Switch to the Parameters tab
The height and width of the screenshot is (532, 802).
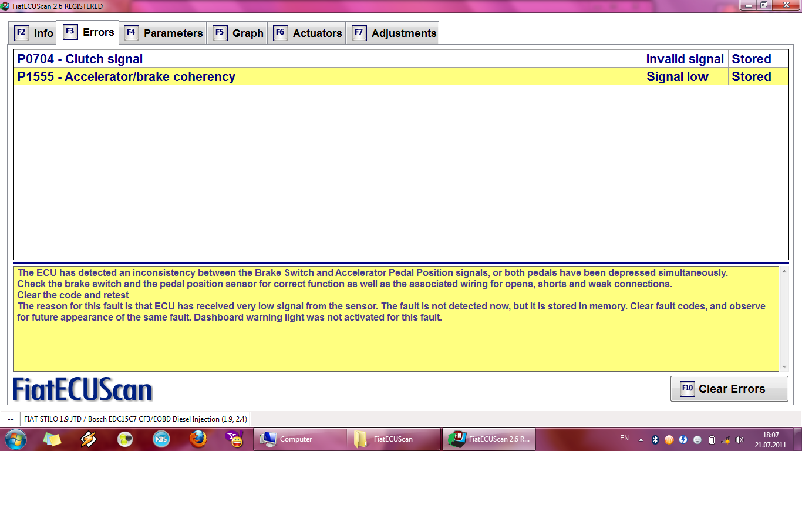pos(164,33)
